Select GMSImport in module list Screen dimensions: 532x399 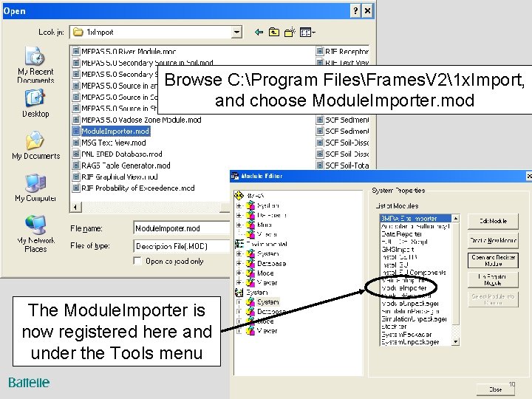(398, 250)
